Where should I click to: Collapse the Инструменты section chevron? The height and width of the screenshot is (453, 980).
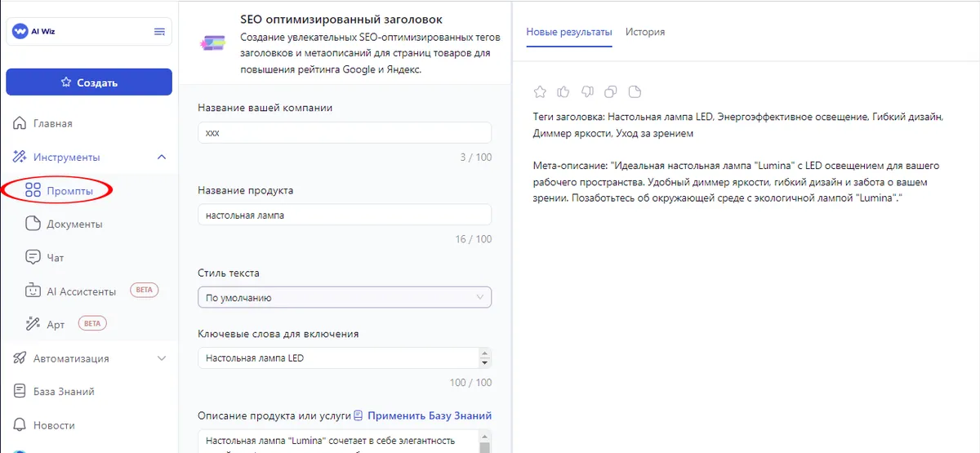pos(162,157)
